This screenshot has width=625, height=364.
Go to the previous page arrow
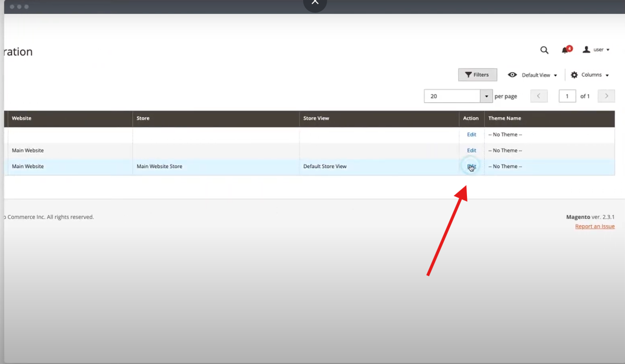(x=539, y=96)
